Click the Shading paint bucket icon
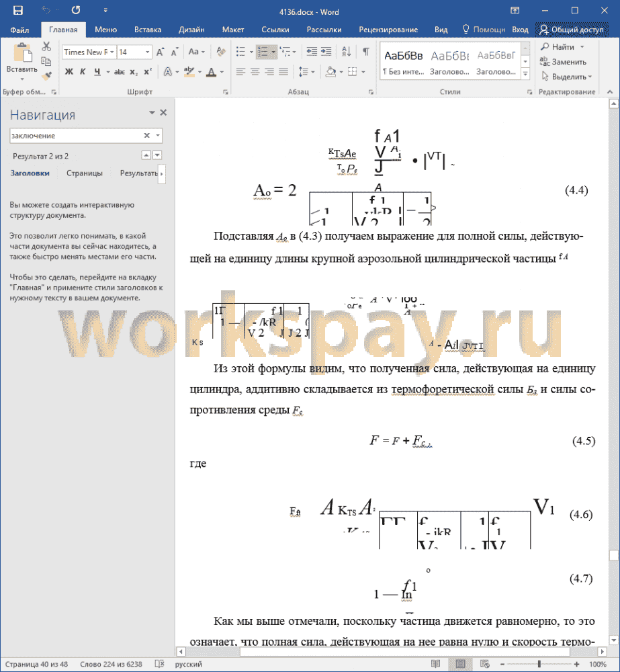Image resolution: width=620 pixels, height=672 pixels. coord(330,72)
